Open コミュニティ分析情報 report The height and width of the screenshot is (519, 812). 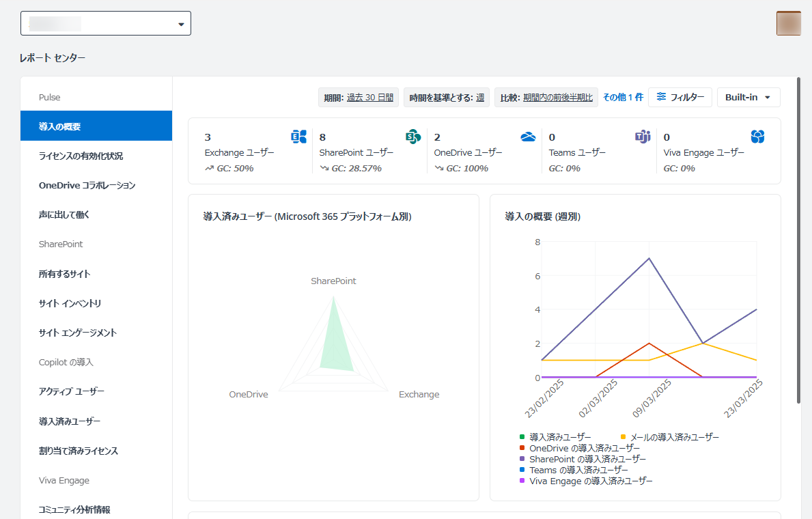coord(96,509)
